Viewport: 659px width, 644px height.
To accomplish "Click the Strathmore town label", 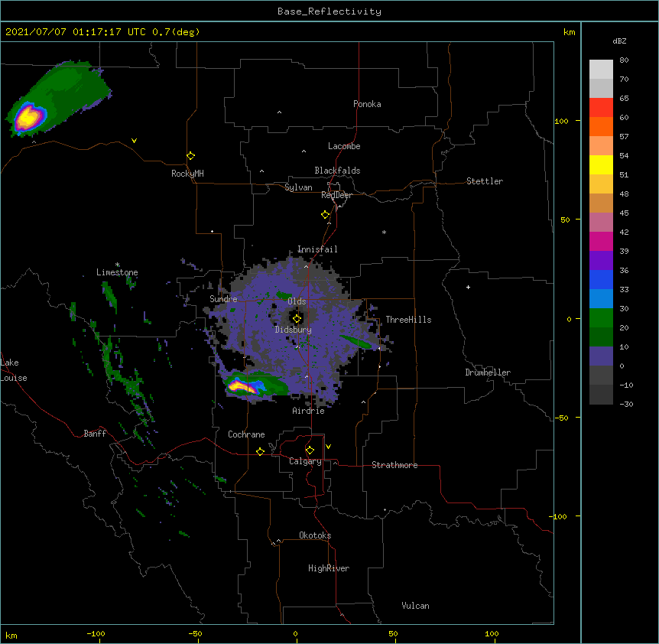I will point(394,465).
